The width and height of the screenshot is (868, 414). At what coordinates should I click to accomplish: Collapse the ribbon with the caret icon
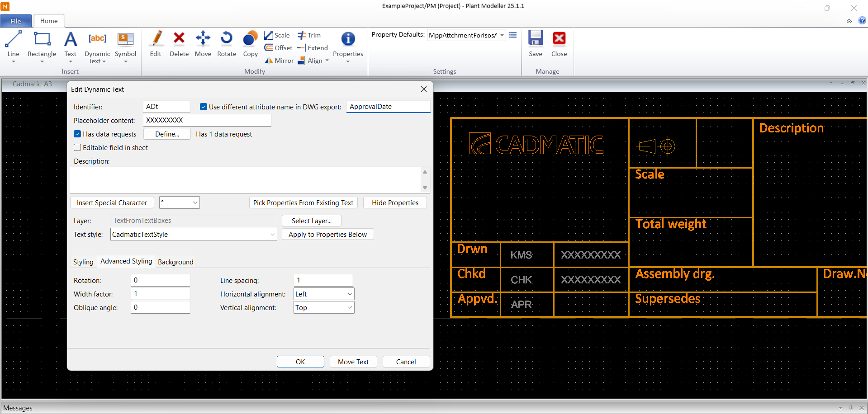tap(849, 21)
